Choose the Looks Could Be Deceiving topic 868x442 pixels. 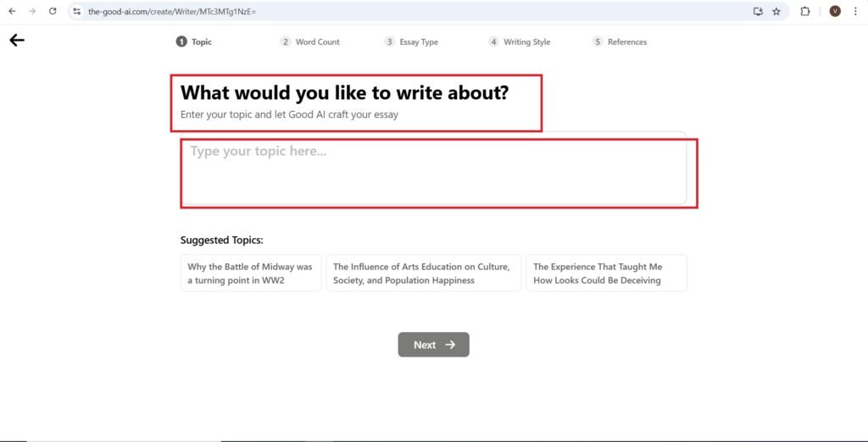tap(606, 273)
